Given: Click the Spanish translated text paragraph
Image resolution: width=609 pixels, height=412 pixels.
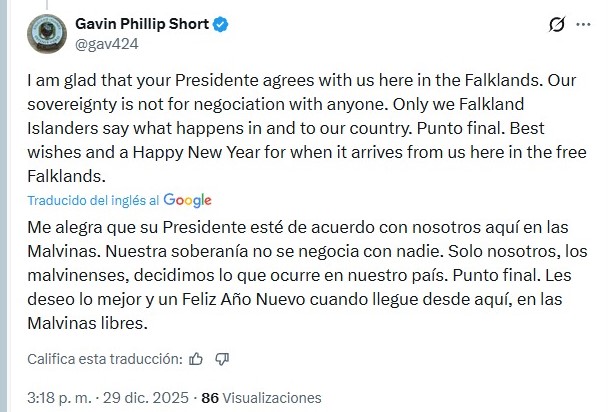Looking at the screenshot, I should (300, 273).
